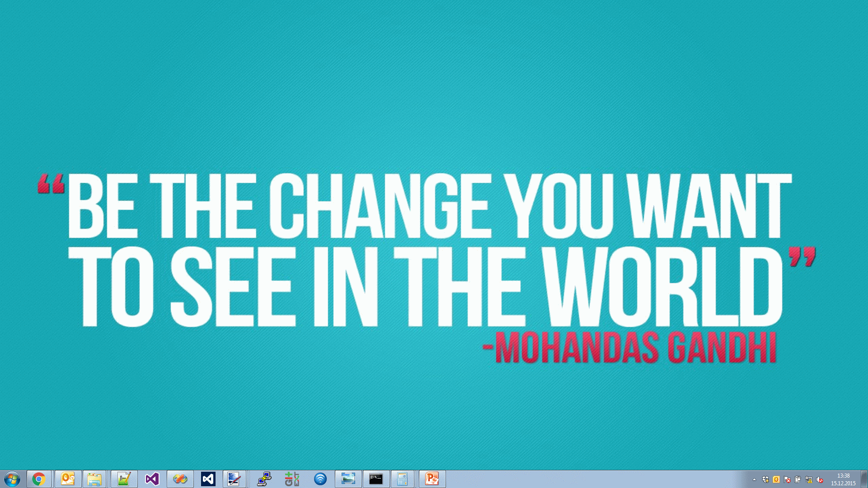Screen dimensions: 868x488
Task: Open Windows Explorer folder icon
Action: pos(94,479)
